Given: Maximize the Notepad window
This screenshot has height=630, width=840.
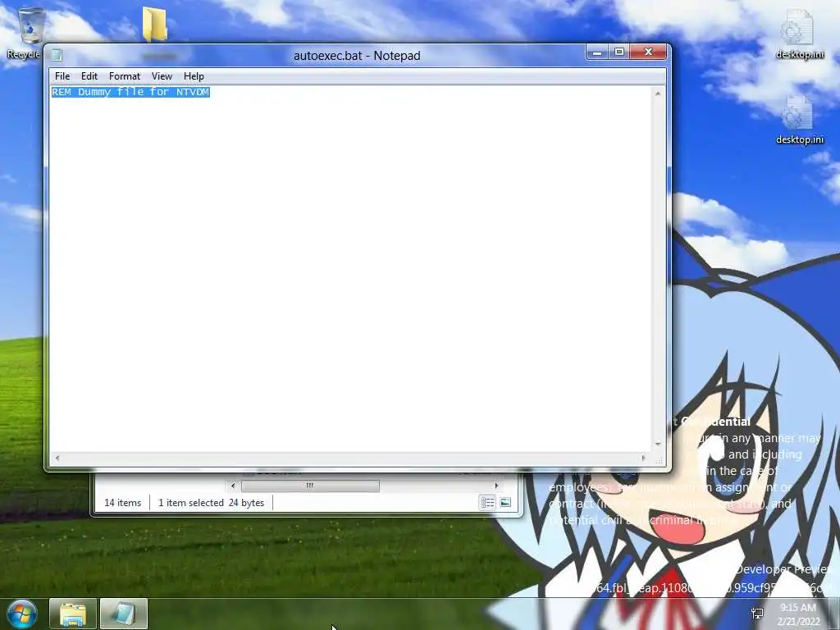Looking at the screenshot, I should point(619,52).
